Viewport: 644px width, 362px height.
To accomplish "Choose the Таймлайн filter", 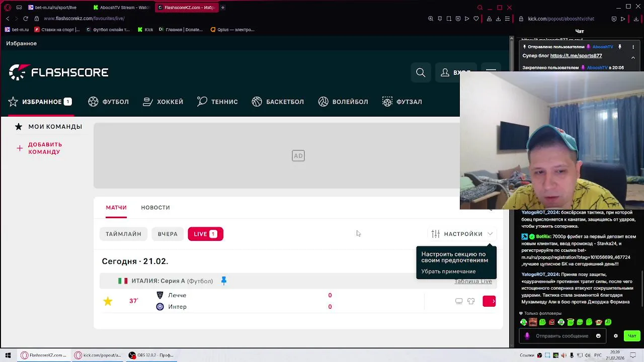I will point(123,234).
